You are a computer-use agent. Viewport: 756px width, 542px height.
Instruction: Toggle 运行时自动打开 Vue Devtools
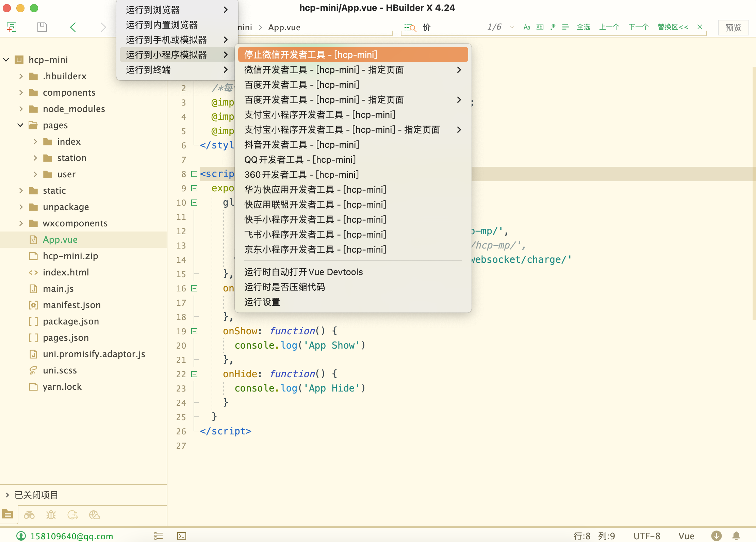[x=353, y=272]
